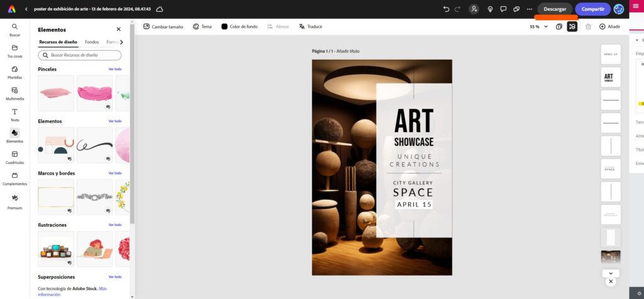Click the Buscar Recursos de diseño field
The image size is (644, 299).
click(79, 55)
